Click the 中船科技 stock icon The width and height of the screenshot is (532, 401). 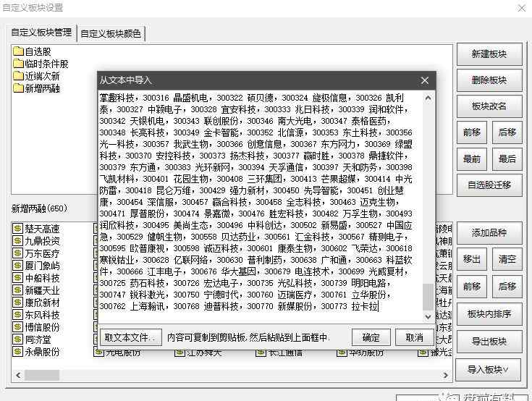point(18,278)
